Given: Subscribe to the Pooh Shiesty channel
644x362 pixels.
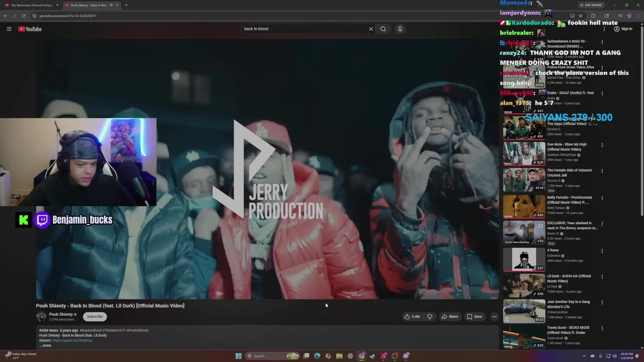Looking at the screenshot, I should pyautogui.click(x=95, y=317).
